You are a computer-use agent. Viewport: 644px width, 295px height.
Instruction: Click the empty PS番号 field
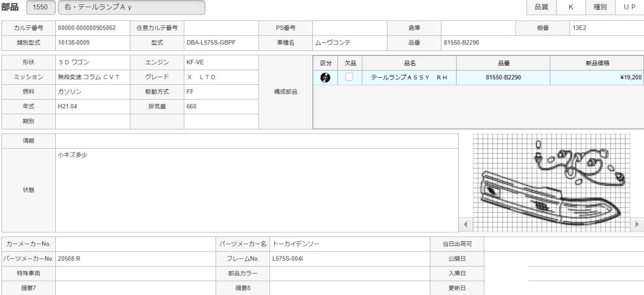pyautogui.click(x=350, y=27)
